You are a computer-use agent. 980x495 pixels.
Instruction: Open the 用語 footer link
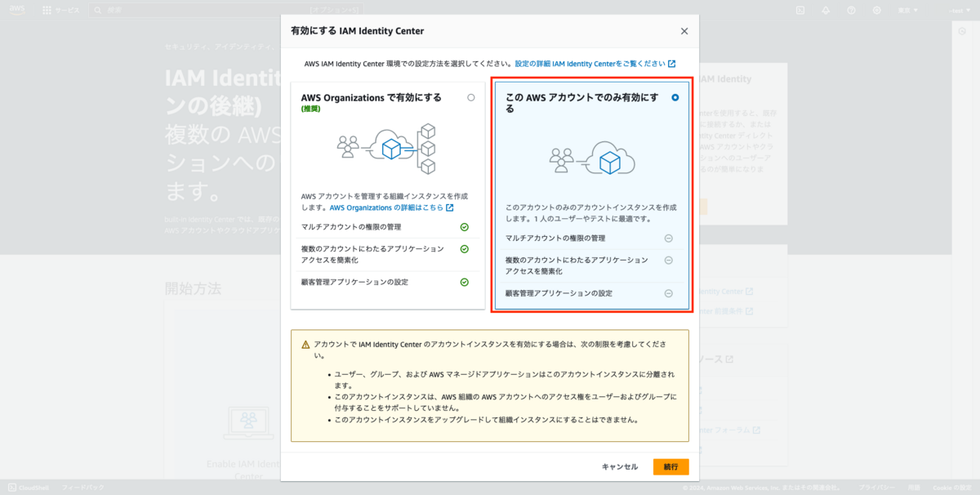[x=914, y=488]
